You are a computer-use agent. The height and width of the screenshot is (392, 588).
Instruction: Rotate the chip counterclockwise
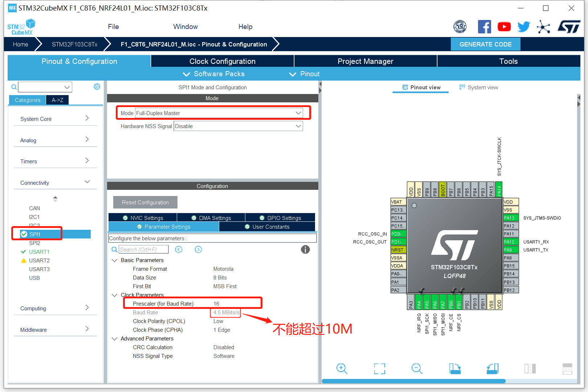(492, 368)
